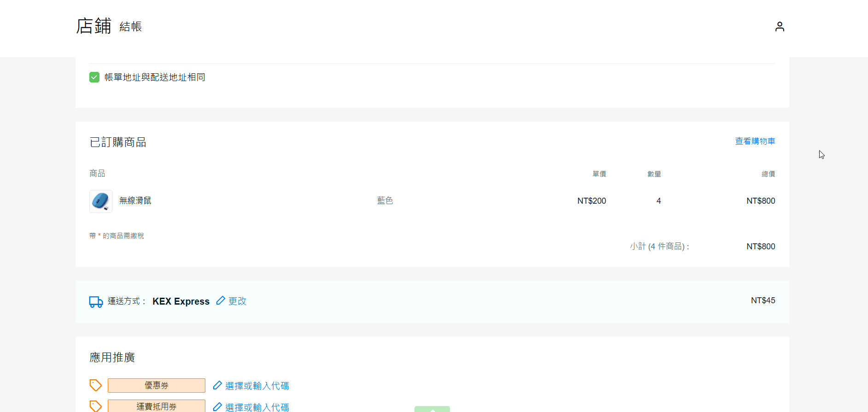Open the blue wireless mouse thumbnail
This screenshot has width=868, height=412.
101,201
